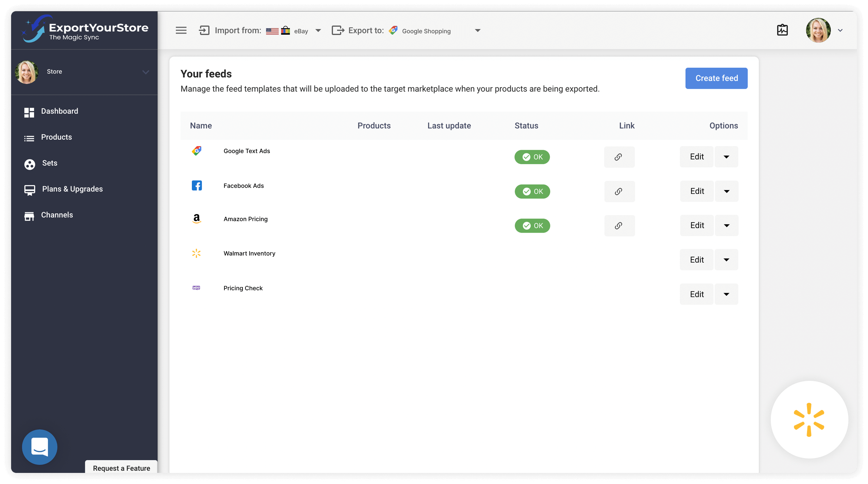Screen dimensions: 868x484
Task: Click the ExportYourStore logo
Action: pos(85,30)
